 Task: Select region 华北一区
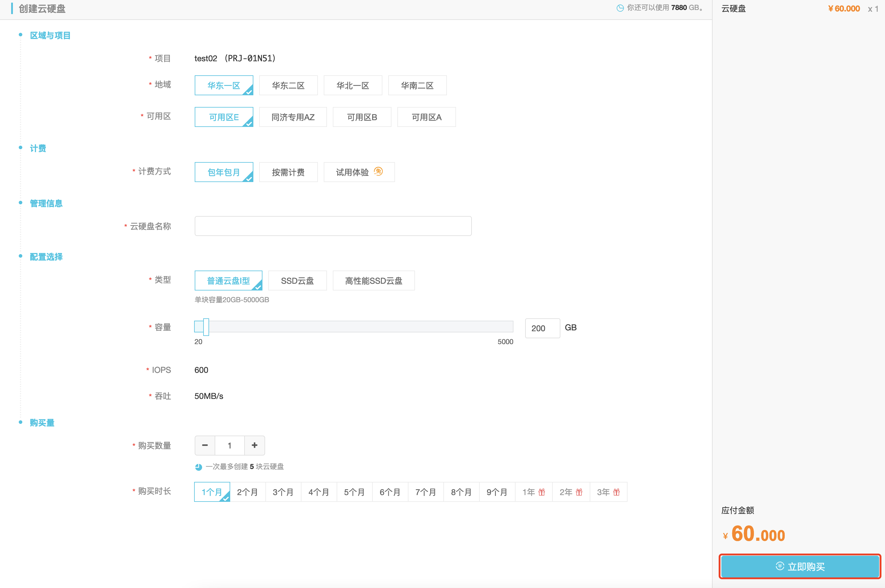coord(353,86)
